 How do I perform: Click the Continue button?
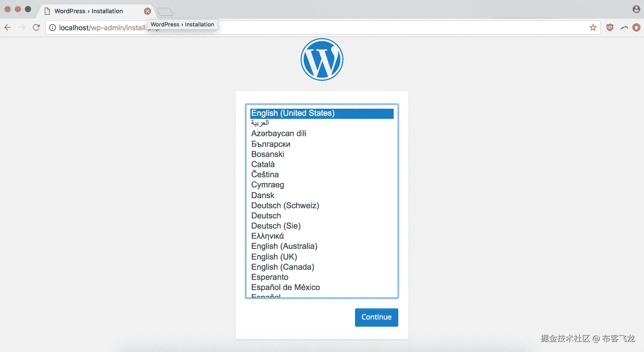[376, 317]
